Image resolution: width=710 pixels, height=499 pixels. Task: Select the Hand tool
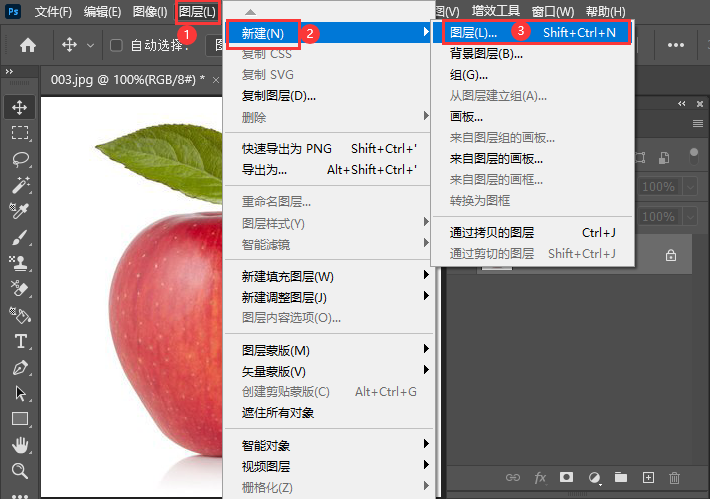[19, 445]
